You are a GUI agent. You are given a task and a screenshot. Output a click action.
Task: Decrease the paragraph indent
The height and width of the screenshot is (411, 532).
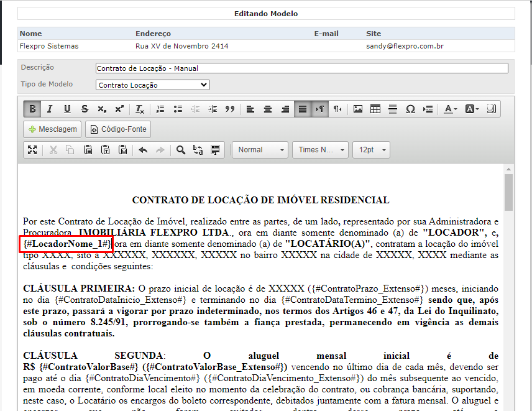(195, 109)
